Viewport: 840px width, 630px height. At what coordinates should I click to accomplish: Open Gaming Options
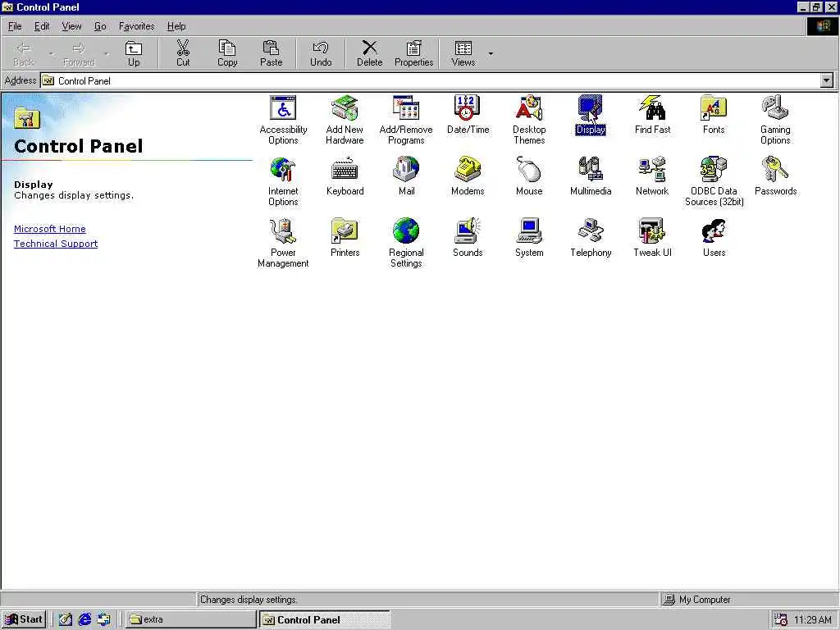tap(775, 120)
